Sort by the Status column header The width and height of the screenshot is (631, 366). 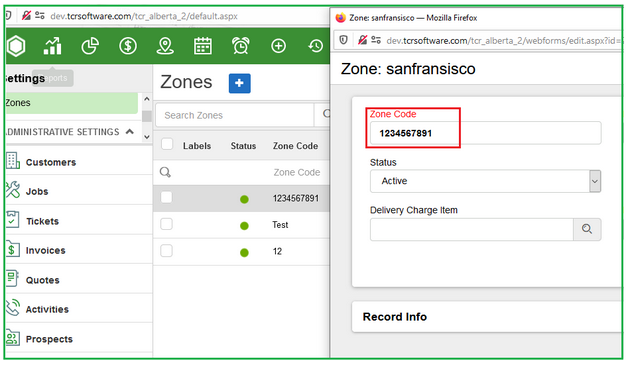tap(243, 146)
